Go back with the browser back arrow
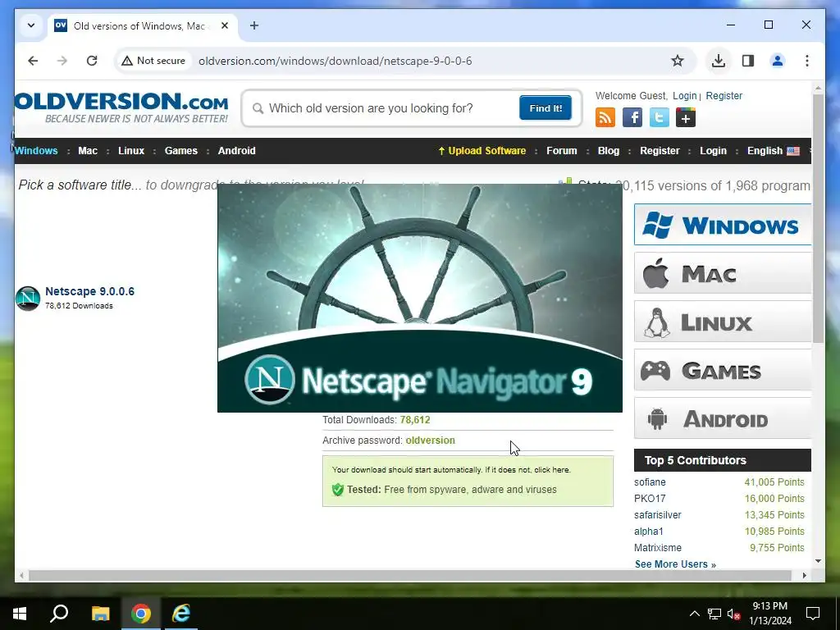Viewport: 840px width, 630px height. tap(33, 61)
